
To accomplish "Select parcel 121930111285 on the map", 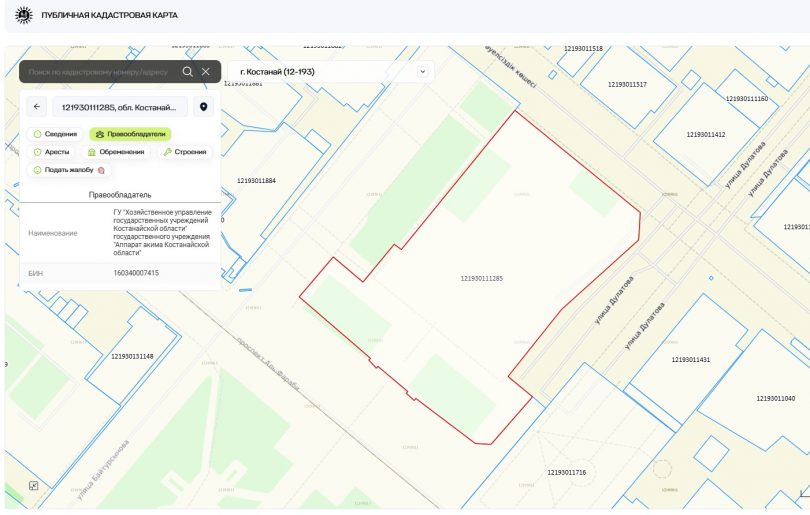I will (x=481, y=278).
